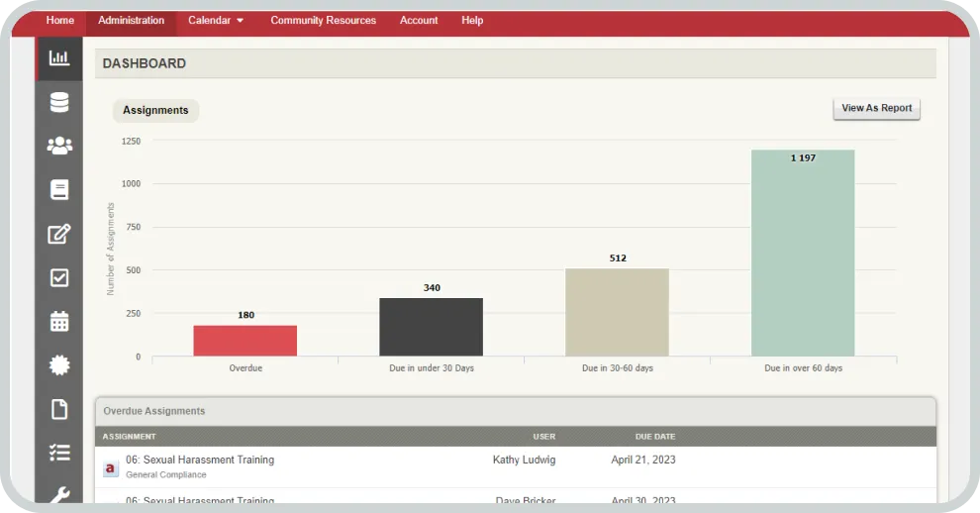The image size is (980, 513).
Task: Select the Account menu item
Action: [419, 21]
